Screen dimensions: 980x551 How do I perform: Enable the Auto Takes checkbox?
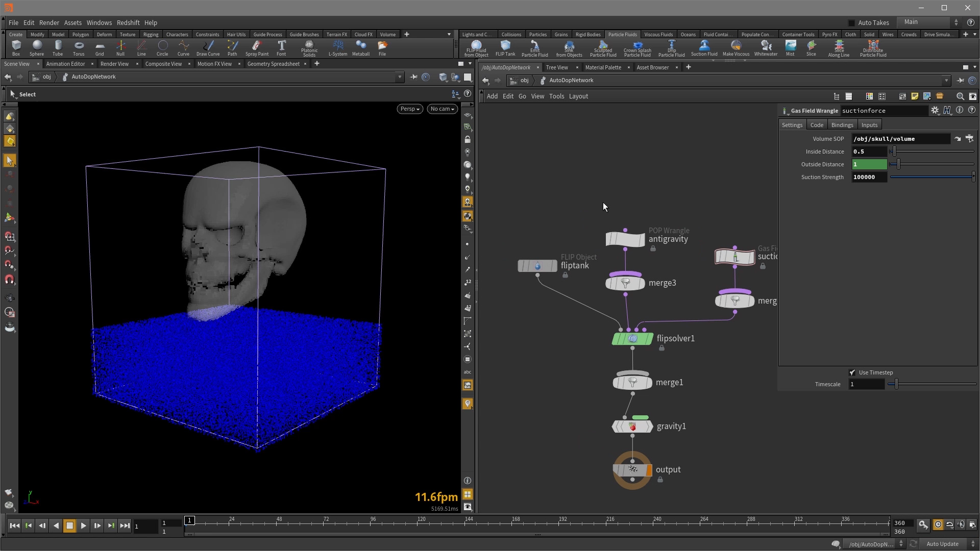[851, 22]
